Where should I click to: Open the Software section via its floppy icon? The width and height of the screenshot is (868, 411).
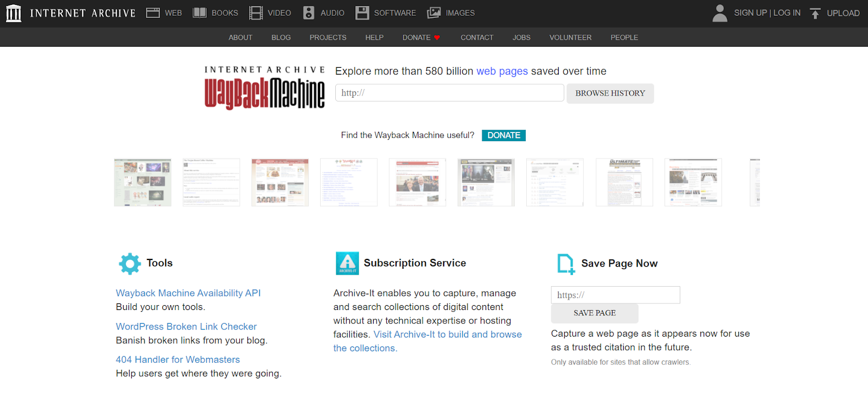point(362,12)
